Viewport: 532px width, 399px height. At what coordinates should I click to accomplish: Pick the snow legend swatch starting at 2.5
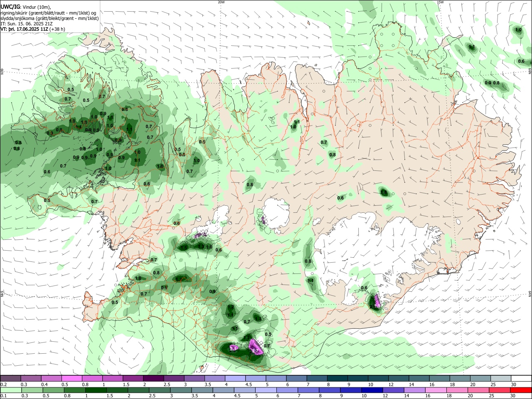pos(173,379)
